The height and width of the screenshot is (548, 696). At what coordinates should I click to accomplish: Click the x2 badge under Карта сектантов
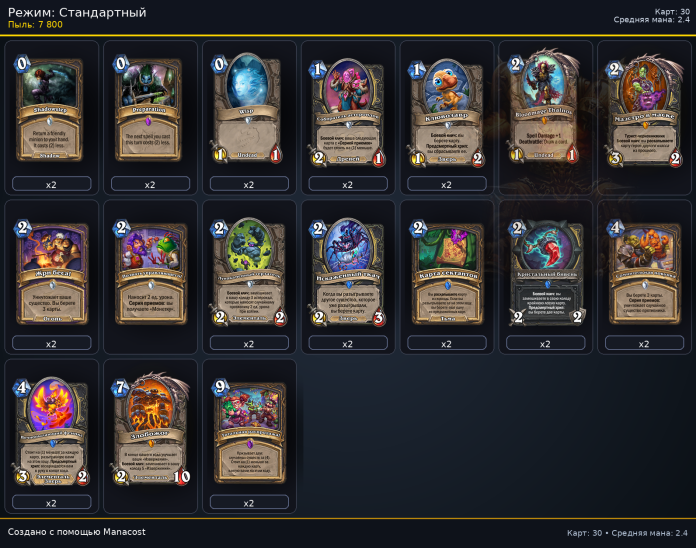click(447, 343)
